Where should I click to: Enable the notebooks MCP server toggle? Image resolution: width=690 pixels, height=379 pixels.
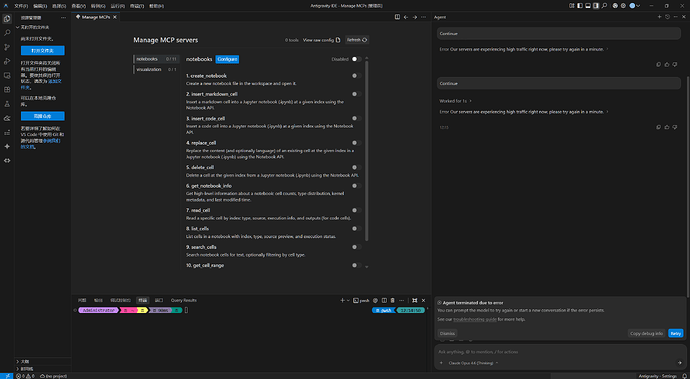[x=356, y=59]
